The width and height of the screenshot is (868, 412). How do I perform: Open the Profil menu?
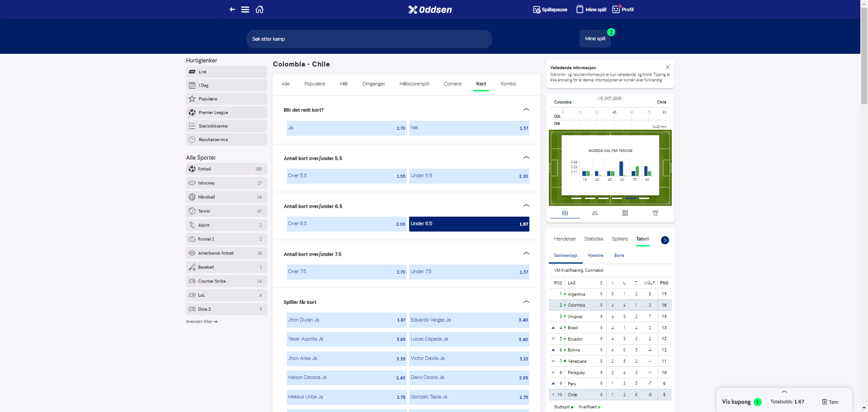(x=623, y=9)
